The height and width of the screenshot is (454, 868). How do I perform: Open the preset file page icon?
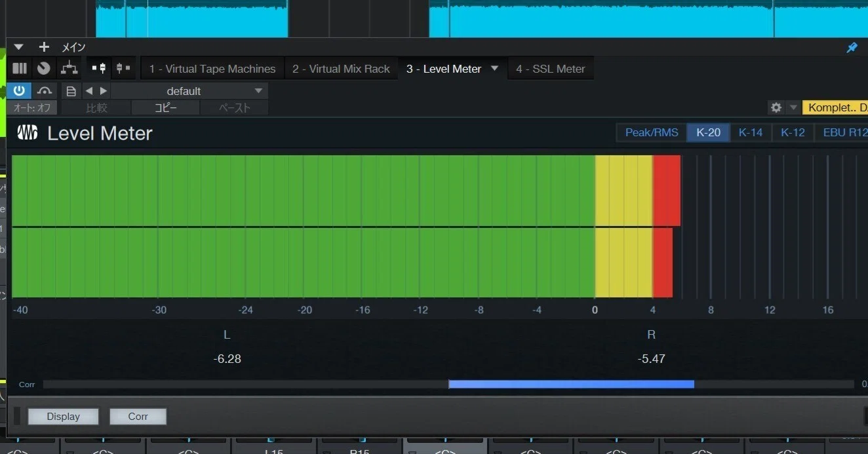[71, 91]
